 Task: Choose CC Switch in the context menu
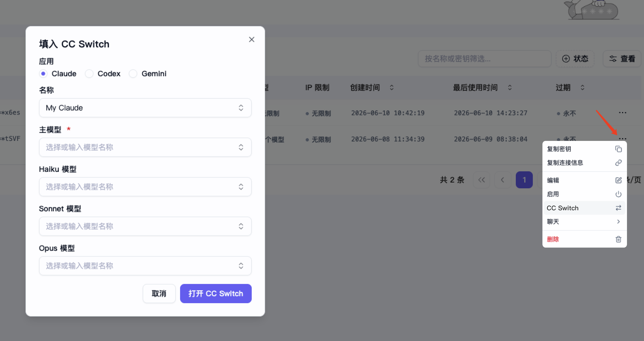click(x=584, y=208)
